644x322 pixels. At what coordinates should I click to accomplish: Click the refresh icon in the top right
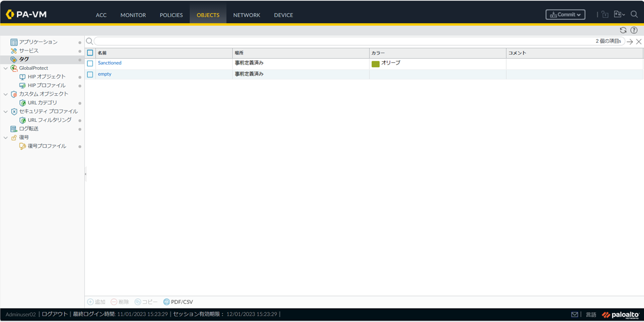(x=623, y=30)
